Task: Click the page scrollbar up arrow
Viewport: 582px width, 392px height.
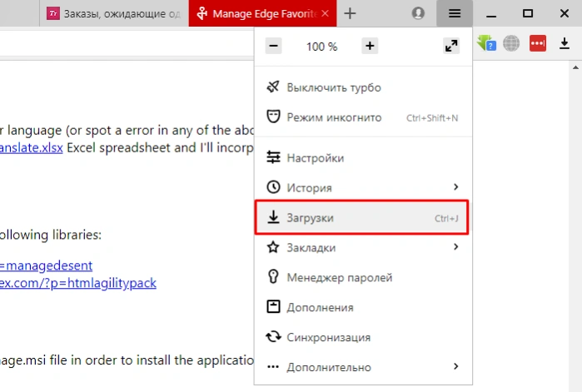Action: coord(575,67)
